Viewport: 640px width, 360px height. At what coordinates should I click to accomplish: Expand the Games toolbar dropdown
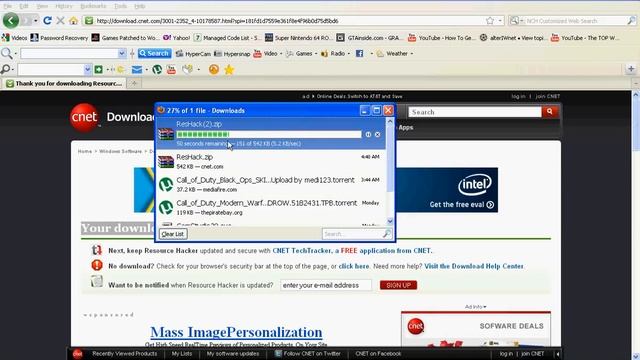316,53
